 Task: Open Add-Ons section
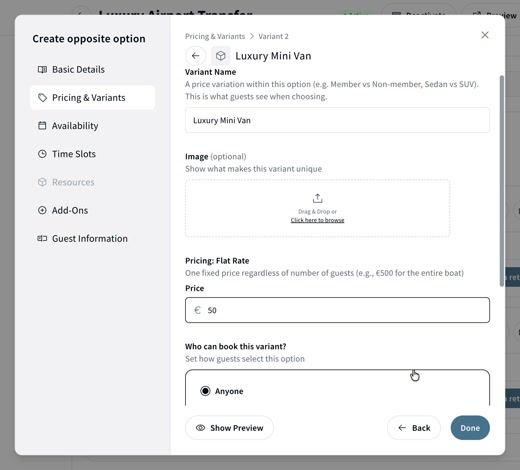click(x=93, y=210)
